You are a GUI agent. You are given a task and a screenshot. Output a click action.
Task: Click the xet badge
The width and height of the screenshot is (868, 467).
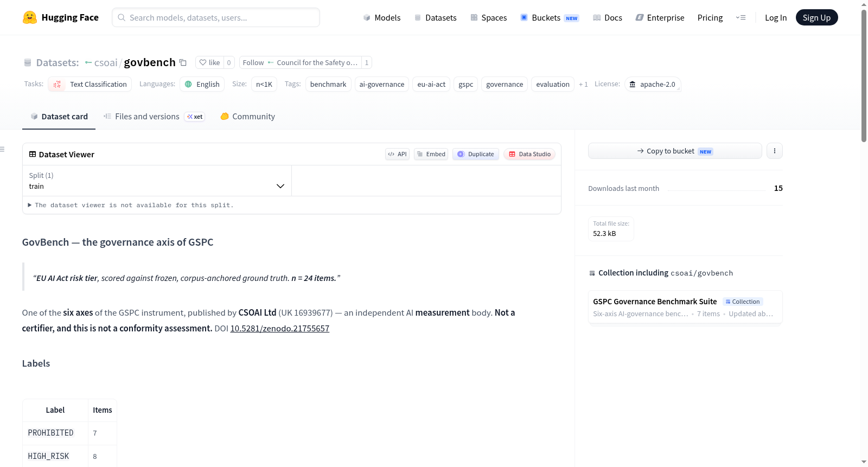pos(195,117)
